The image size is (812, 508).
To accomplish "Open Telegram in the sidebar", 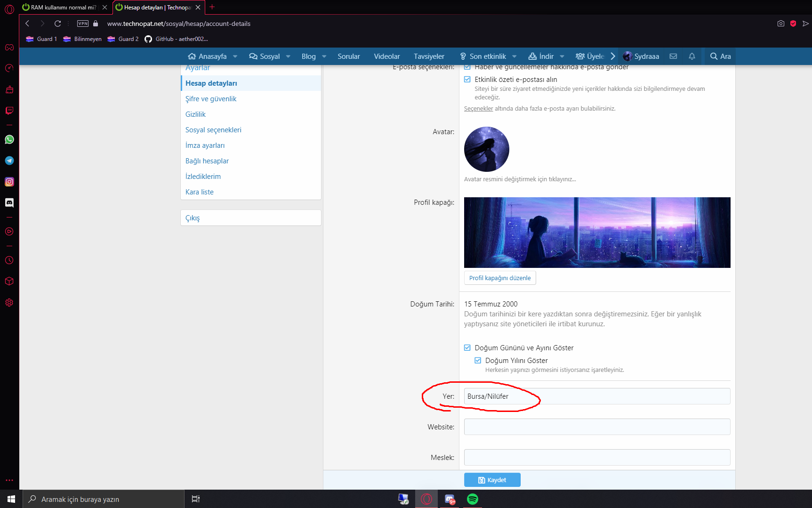I will (9, 161).
